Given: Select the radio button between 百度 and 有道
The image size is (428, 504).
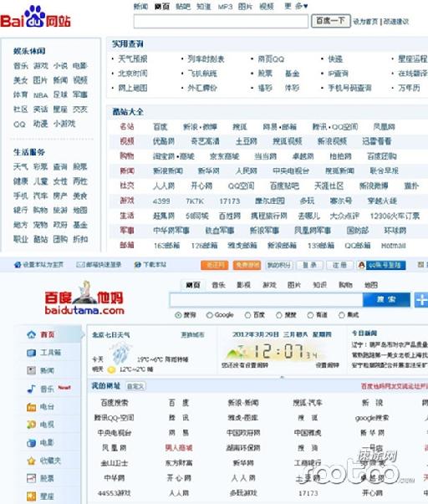Looking at the screenshot, I should tap(279, 315).
